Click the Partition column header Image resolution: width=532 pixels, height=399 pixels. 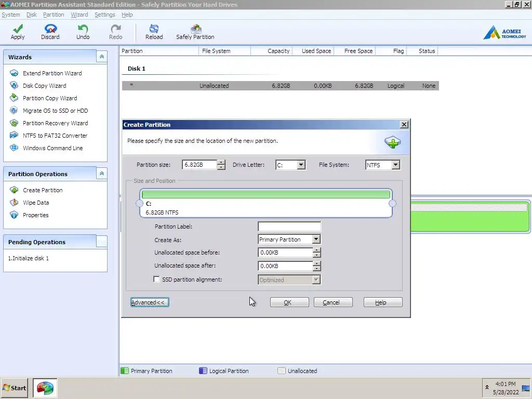(x=132, y=51)
